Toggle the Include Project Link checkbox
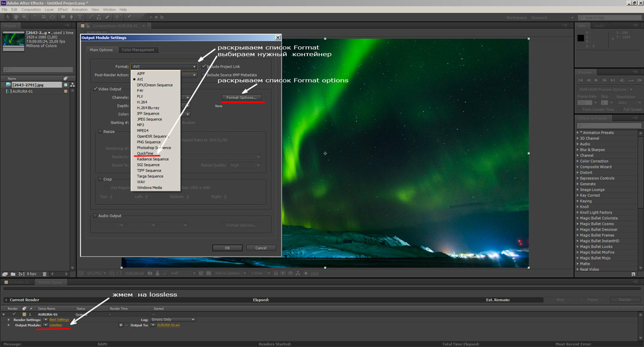The height and width of the screenshot is (347, 644). (x=204, y=67)
